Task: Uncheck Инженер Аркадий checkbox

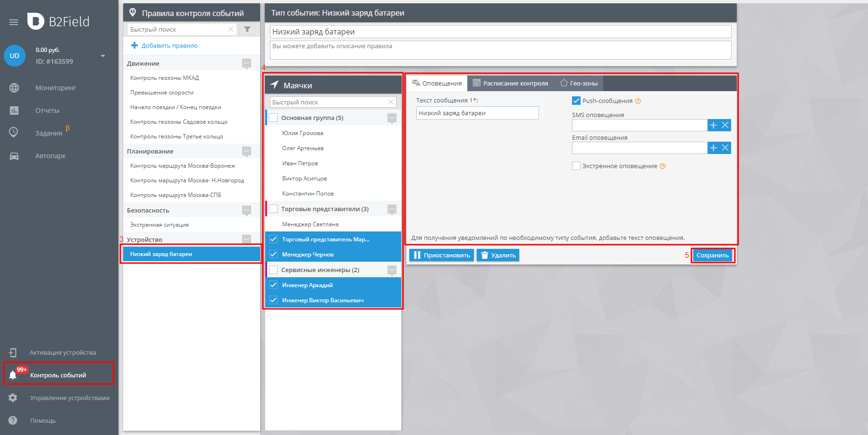Action: click(273, 285)
